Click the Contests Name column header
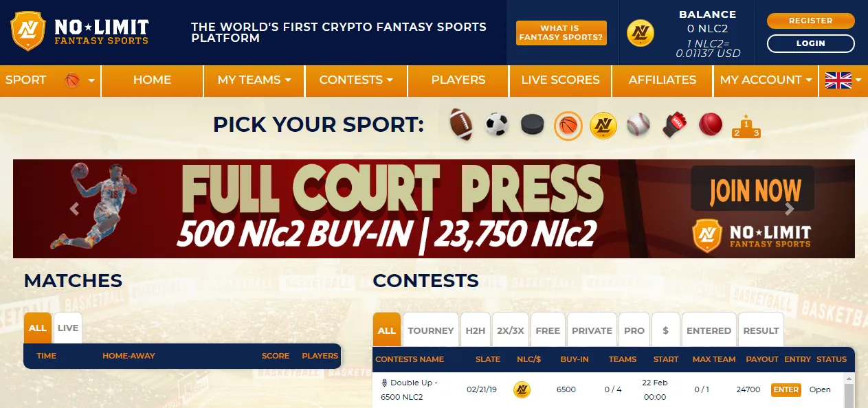This screenshot has width=868, height=408. 410,359
